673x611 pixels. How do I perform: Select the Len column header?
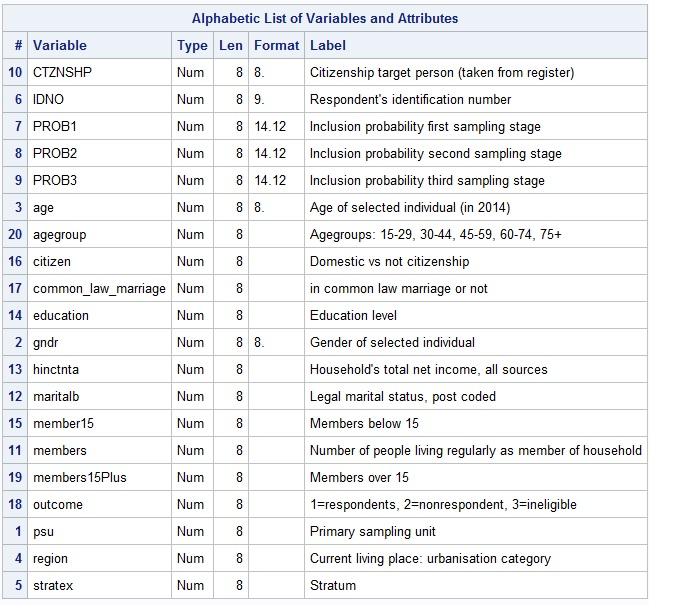click(231, 45)
